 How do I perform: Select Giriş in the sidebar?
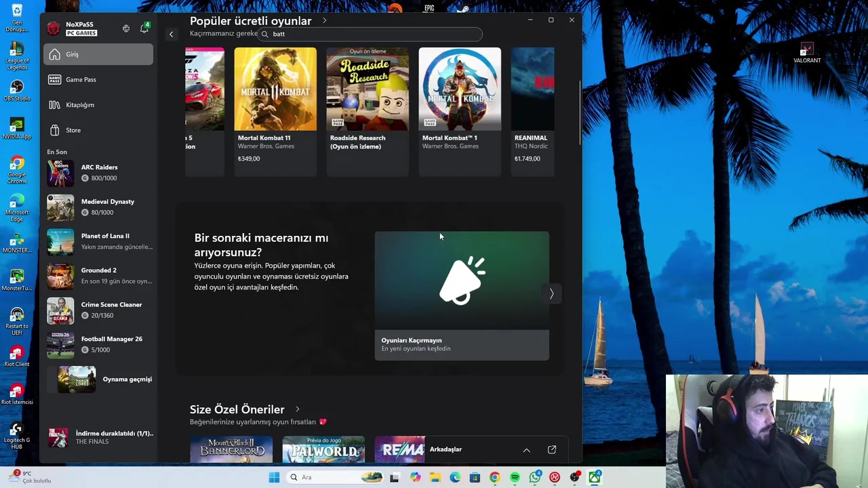[98, 54]
